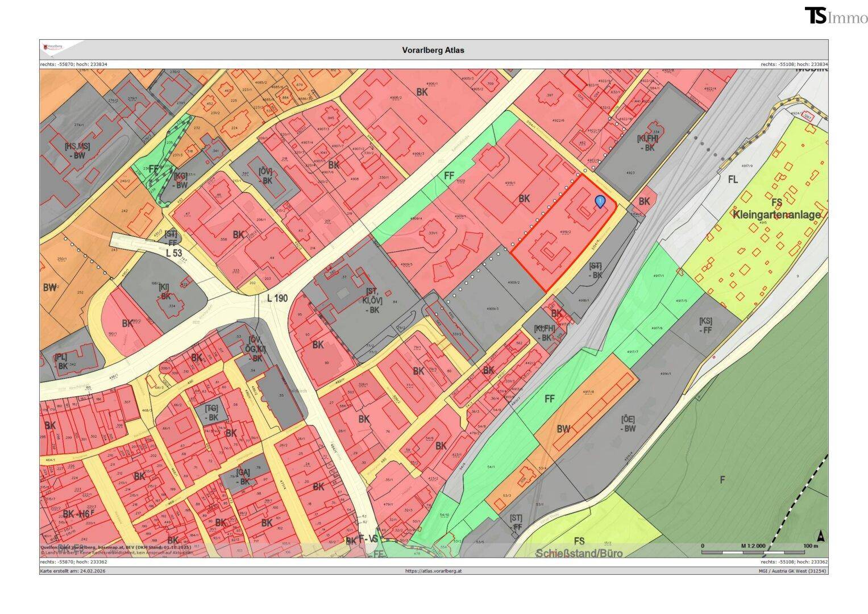The width and height of the screenshot is (868, 614).
Task: Click parcel 4919/2 inside red outline
Action: (564, 233)
